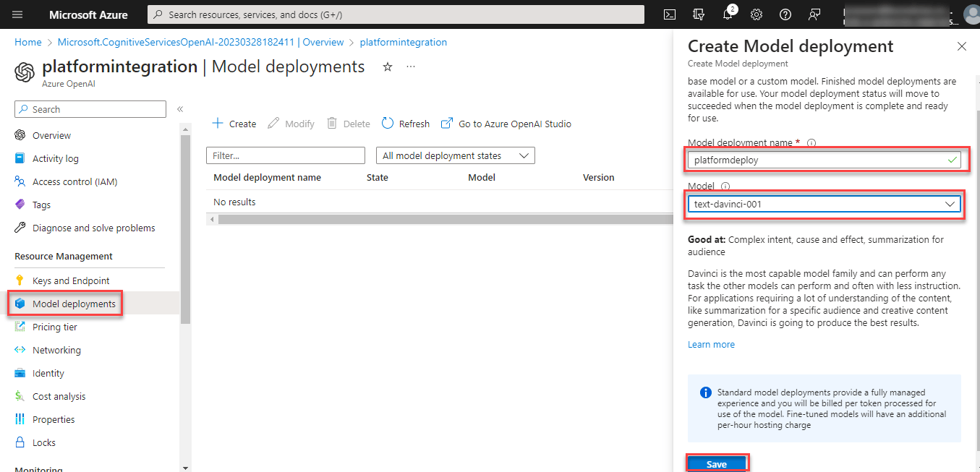Click the info icon next to Model deployment name

(x=811, y=143)
